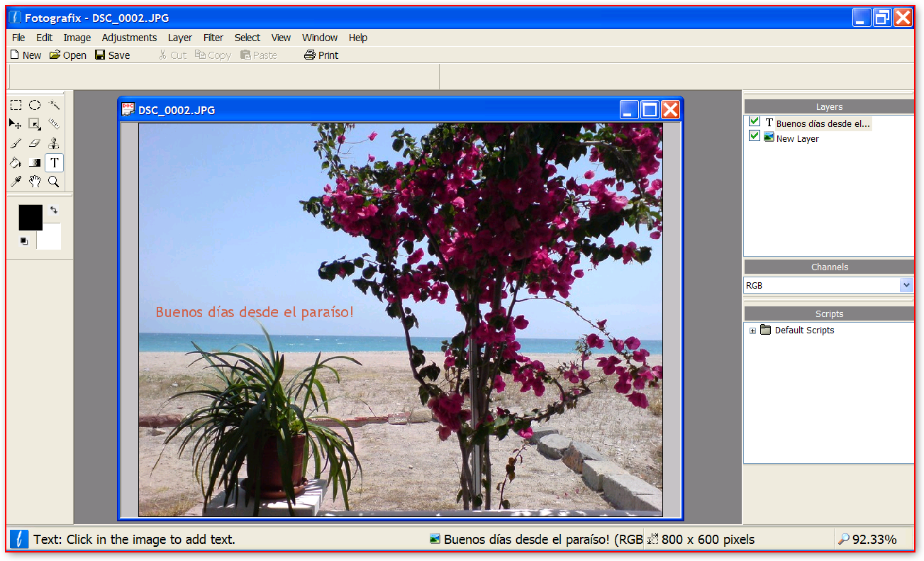The width and height of the screenshot is (924, 561).
Task: Open the Filter menu
Action: pos(213,38)
